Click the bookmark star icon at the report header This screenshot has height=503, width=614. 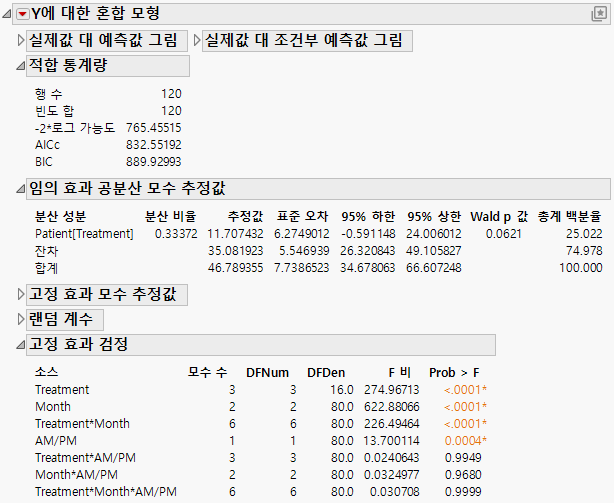(599, 14)
